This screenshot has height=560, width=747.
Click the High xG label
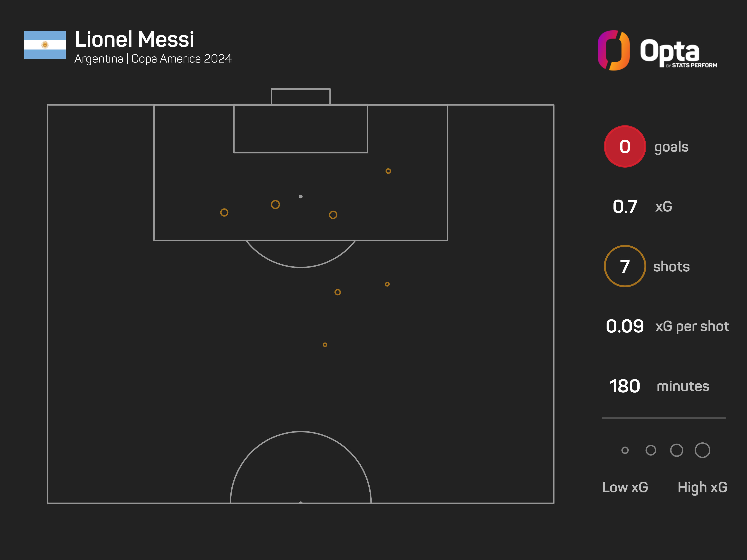[702, 487]
